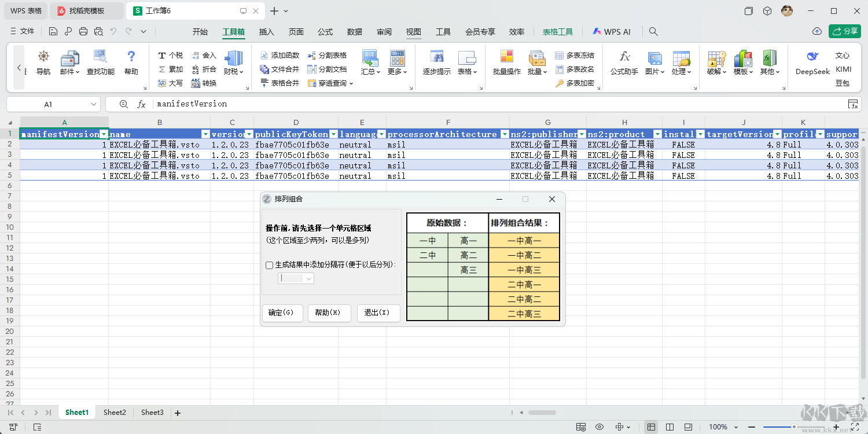Click the 文件合并 tool
This screenshot has height=434, width=868.
(280, 69)
